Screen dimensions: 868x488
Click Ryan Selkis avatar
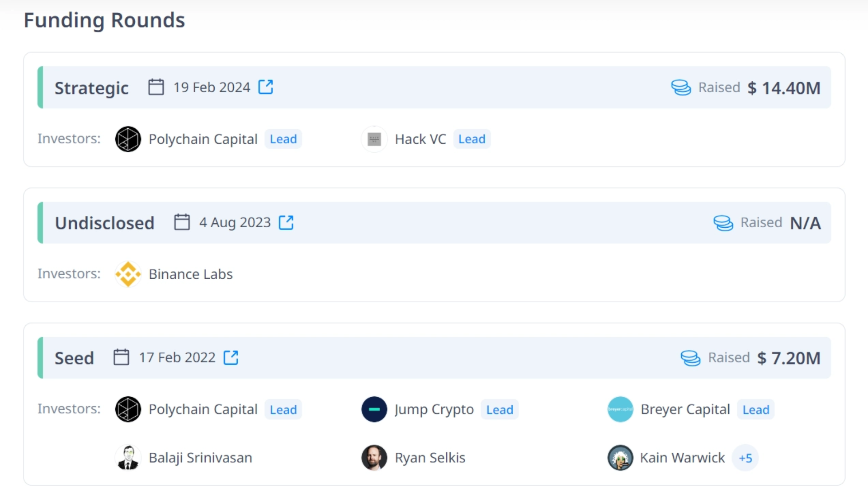point(374,458)
